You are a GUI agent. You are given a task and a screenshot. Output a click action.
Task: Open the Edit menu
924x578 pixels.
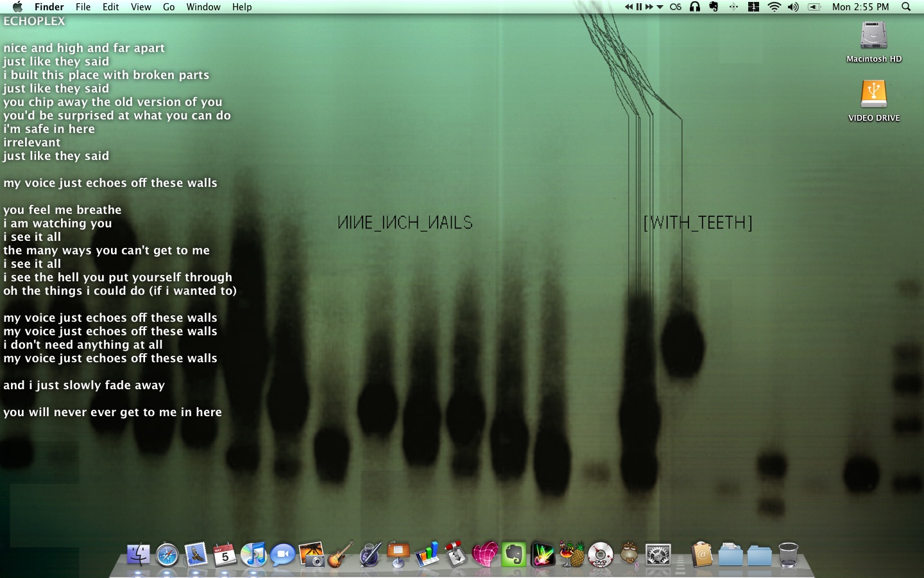(110, 7)
